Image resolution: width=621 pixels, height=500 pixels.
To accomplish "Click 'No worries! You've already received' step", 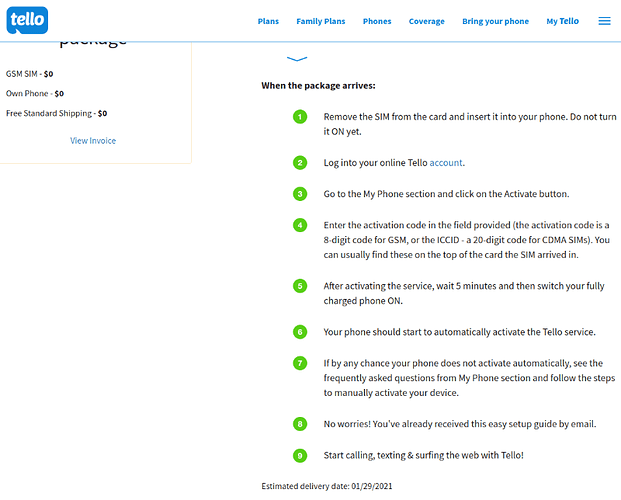I will coord(460,424).
